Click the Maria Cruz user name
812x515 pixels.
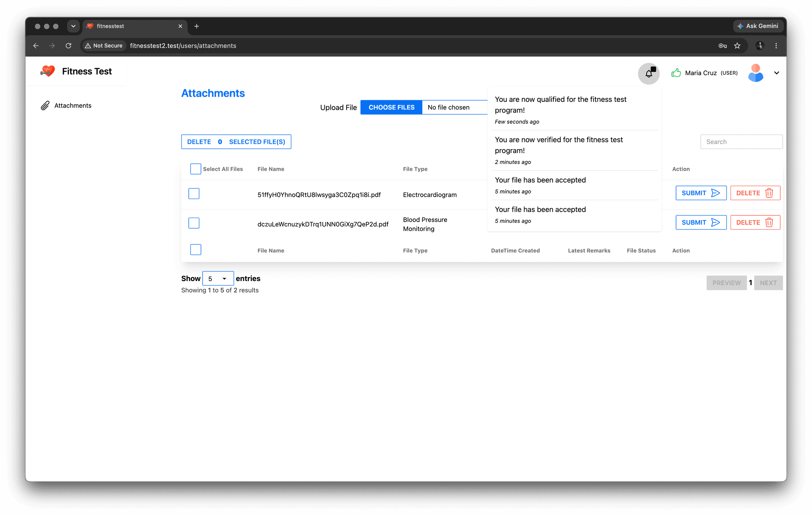tap(701, 73)
